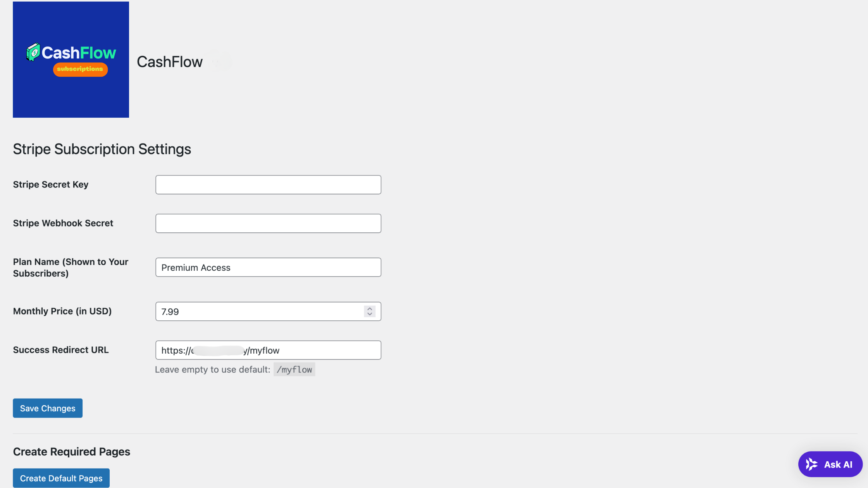Focus the Stripe Secret Key field
The height and width of the screenshot is (488, 868).
[268, 185]
